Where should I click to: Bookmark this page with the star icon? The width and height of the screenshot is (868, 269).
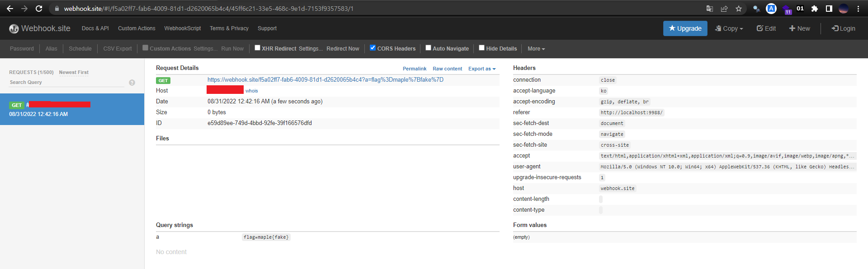pyautogui.click(x=739, y=9)
